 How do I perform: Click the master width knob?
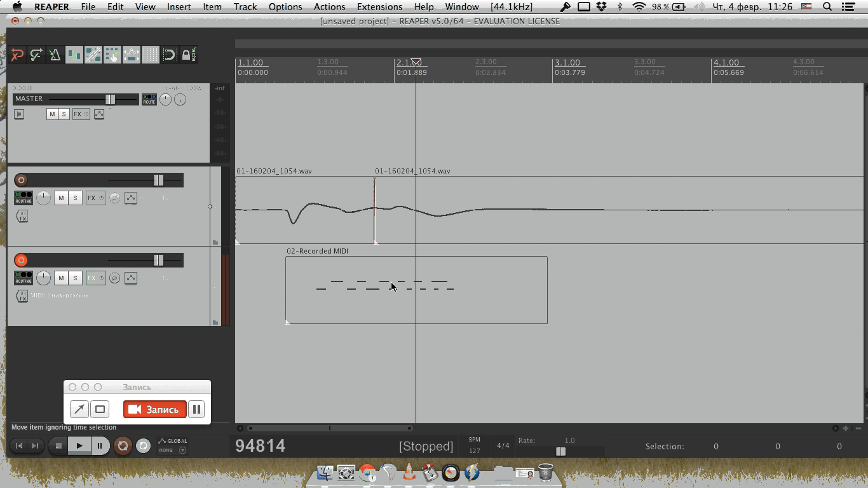click(180, 99)
